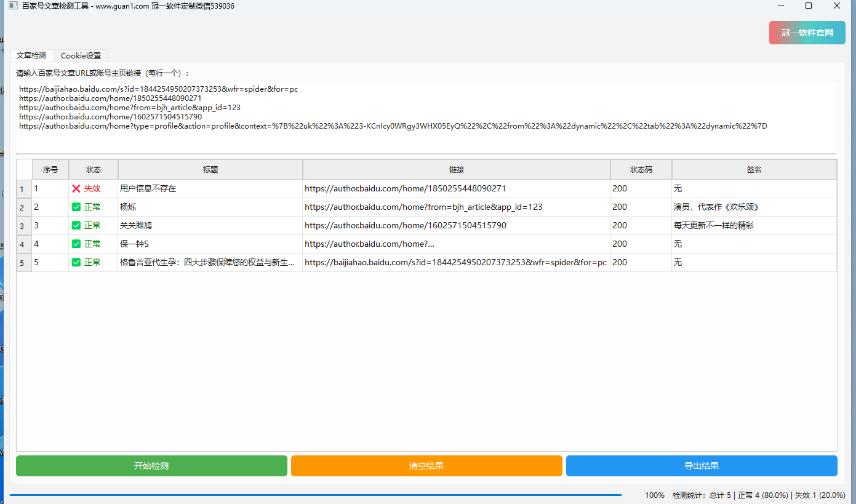
Task: Click the 链接 column header
Action: [456, 170]
